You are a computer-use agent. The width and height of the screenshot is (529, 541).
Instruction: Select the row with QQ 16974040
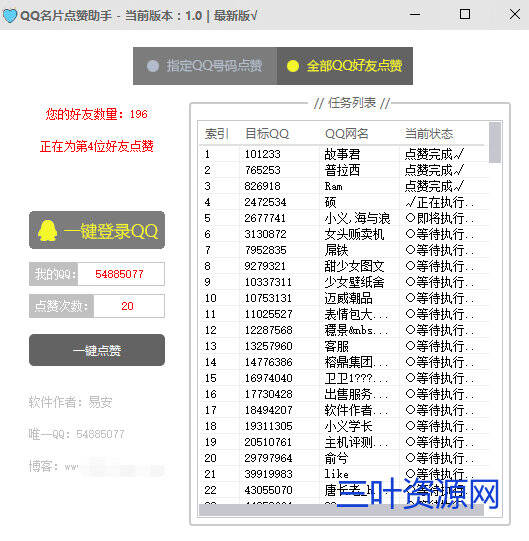click(x=344, y=378)
